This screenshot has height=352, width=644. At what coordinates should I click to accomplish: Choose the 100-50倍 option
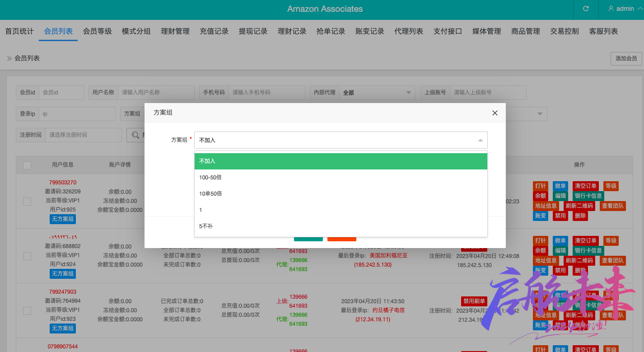click(x=341, y=177)
